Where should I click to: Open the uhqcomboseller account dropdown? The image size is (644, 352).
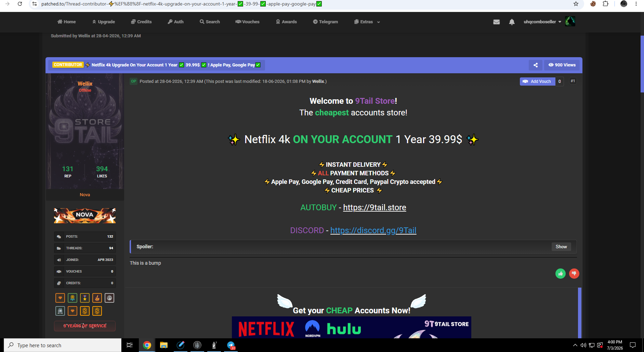click(542, 22)
